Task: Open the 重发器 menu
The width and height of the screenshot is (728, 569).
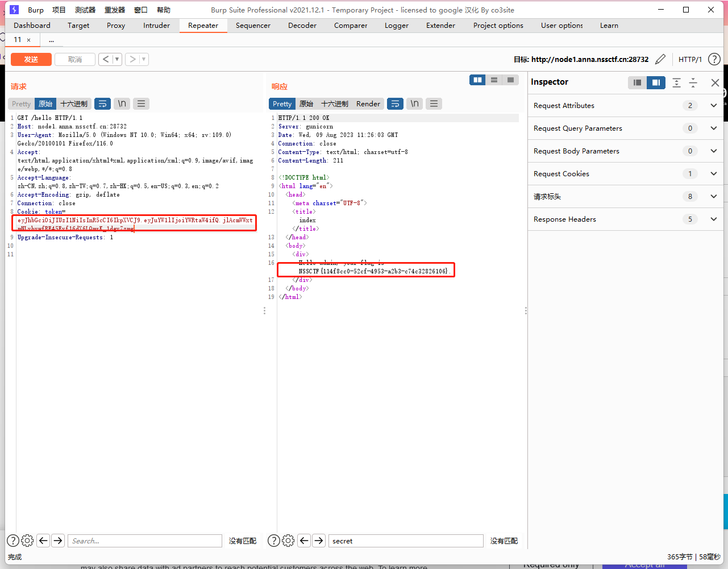Action: pos(115,10)
